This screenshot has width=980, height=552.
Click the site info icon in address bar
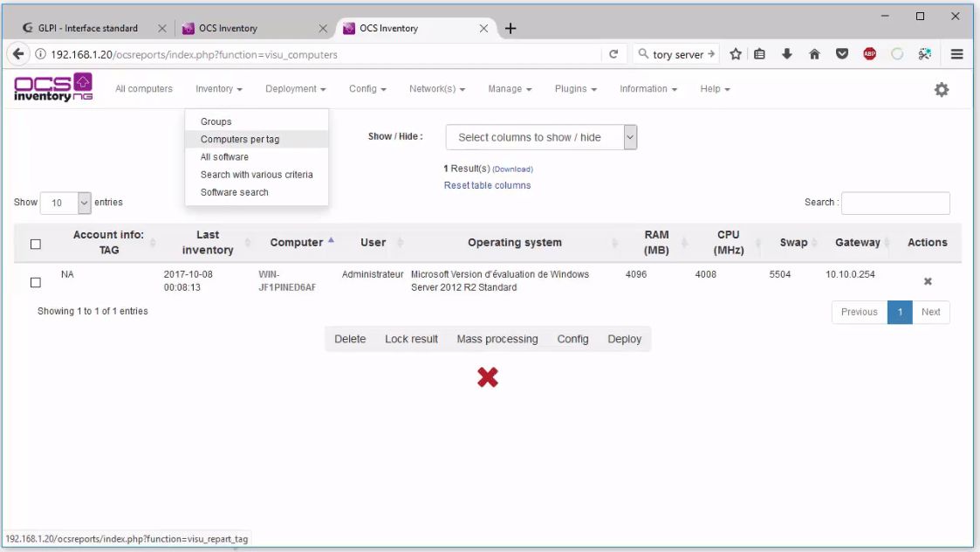point(41,54)
